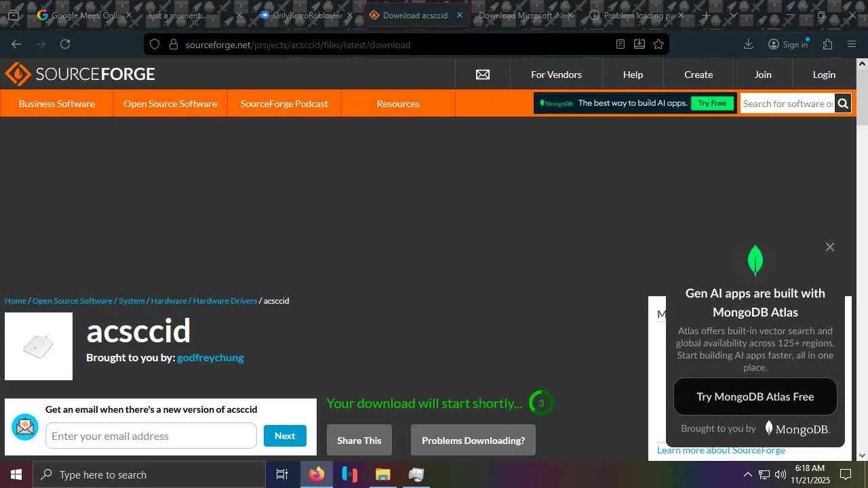
Task: Open the Firefox downloads panel
Action: click(749, 44)
